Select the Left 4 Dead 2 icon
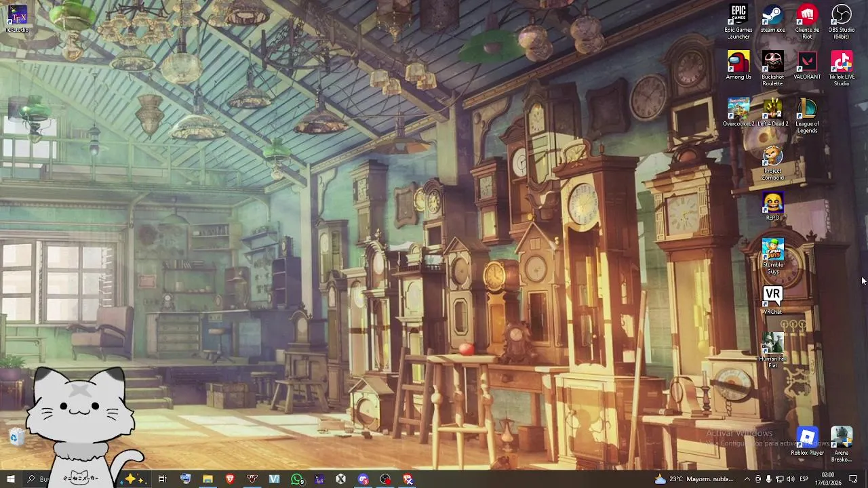Image resolution: width=868 pixels, height=488 pixels. (772, 113)
